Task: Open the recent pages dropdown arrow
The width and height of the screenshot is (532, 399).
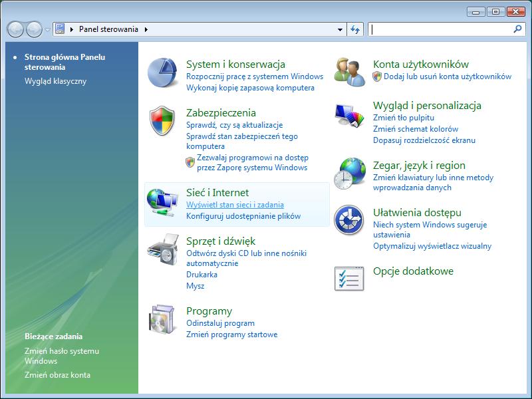Action: pos(47,30)
